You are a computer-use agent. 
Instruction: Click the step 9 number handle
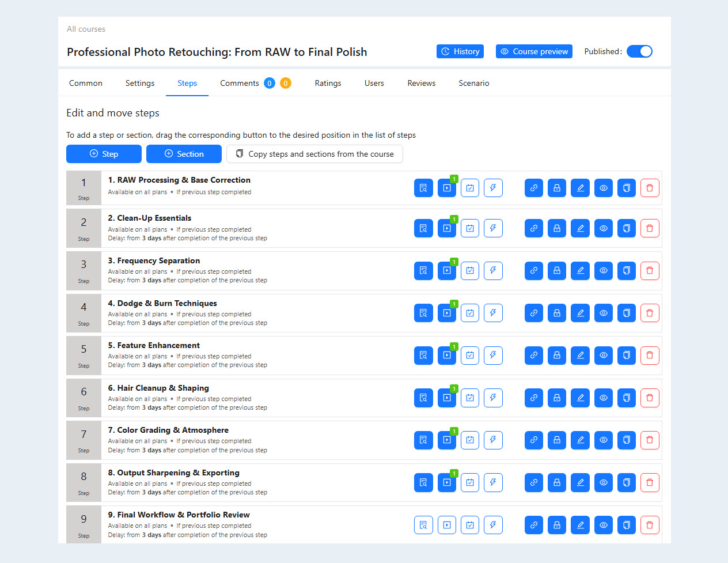pos(84,525)
